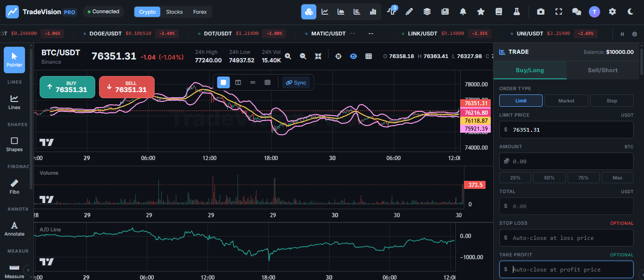
Task: Select the Fibo tool
Action: pyautogui.click(x=14, y=187)
